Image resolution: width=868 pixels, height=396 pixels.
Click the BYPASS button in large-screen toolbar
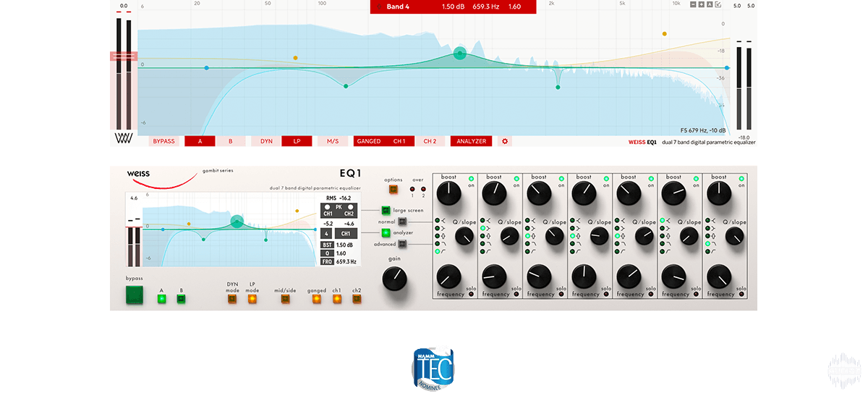tap(164, 141)
